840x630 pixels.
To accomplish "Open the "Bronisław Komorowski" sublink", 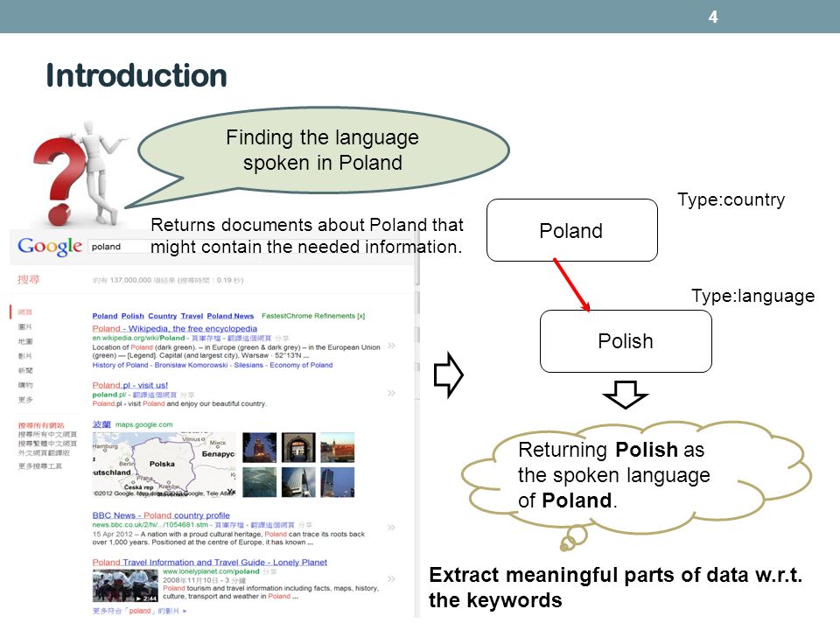I will point(192,365).
